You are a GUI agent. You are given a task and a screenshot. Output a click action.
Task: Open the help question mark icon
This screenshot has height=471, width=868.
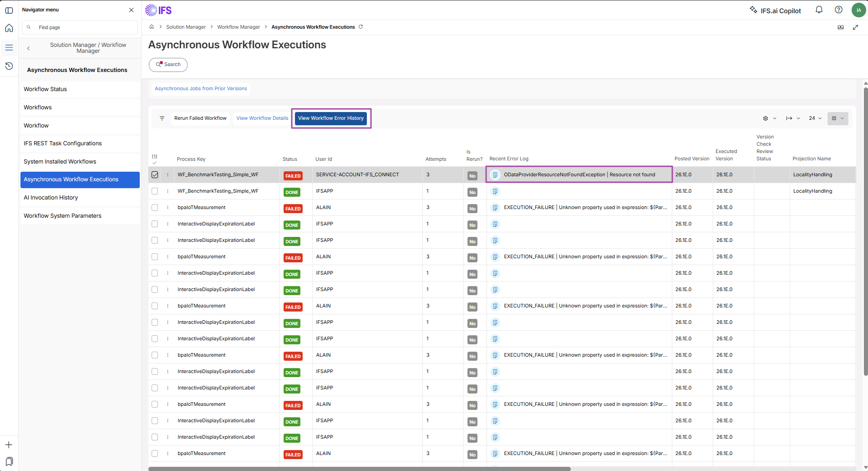click(838, 10)
